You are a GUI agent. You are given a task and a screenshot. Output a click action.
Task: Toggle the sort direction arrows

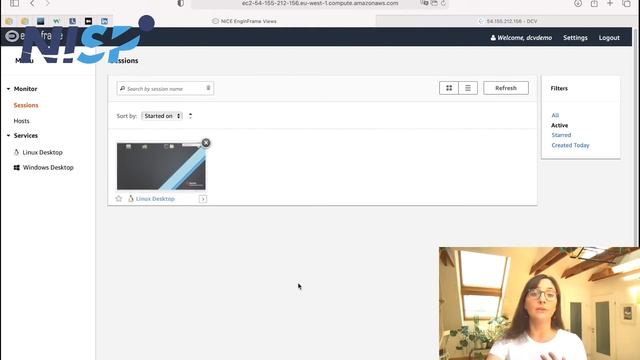pyautogui.click(x=190, y=116)
